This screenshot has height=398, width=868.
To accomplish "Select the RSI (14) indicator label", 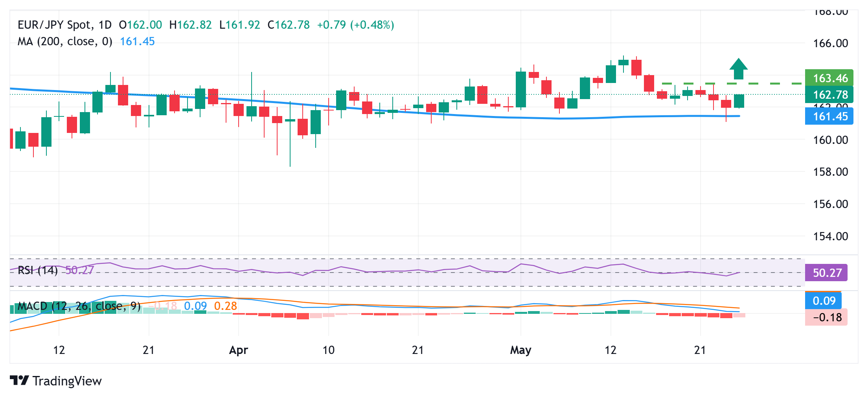I will click(x=38, y=270).
